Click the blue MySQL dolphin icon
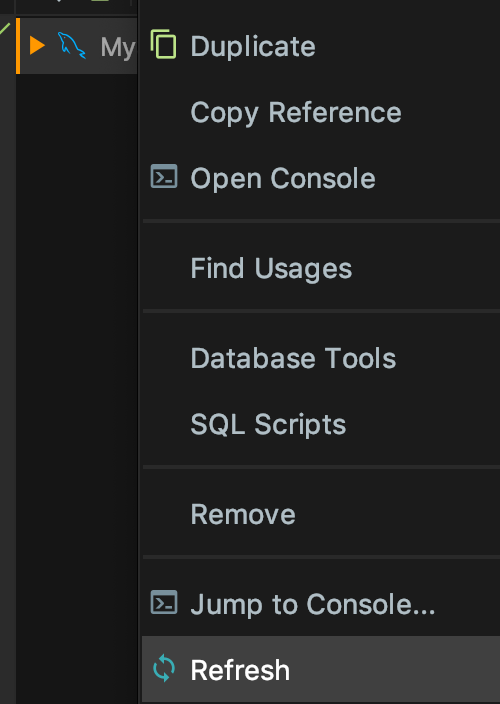 pyautogui.click(x=71, y=46)
